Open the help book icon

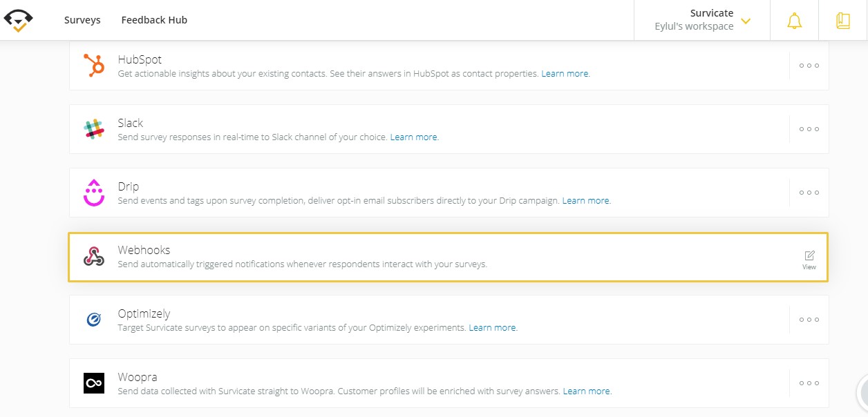click(x=843, y=21)
